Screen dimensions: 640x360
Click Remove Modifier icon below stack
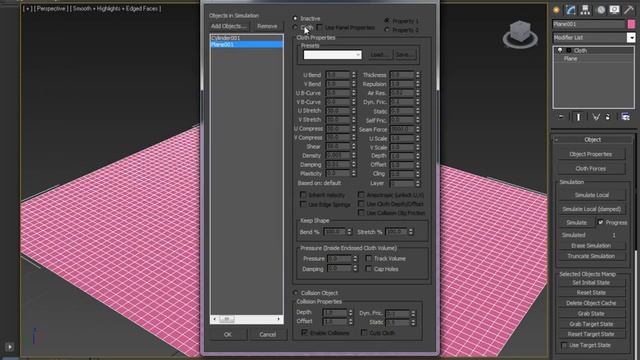[608, 117]
